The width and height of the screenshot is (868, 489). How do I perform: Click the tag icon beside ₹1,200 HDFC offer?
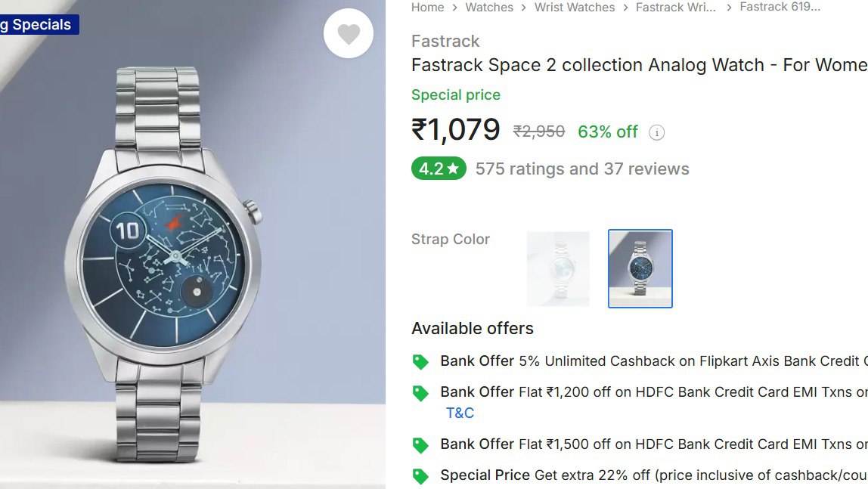(x=420, y=393)
